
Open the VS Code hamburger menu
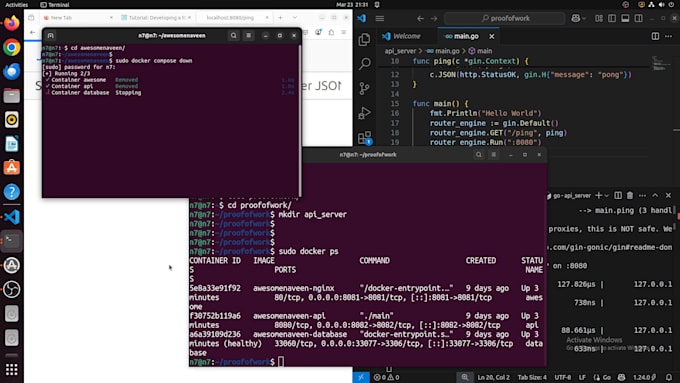coord(380,18)
